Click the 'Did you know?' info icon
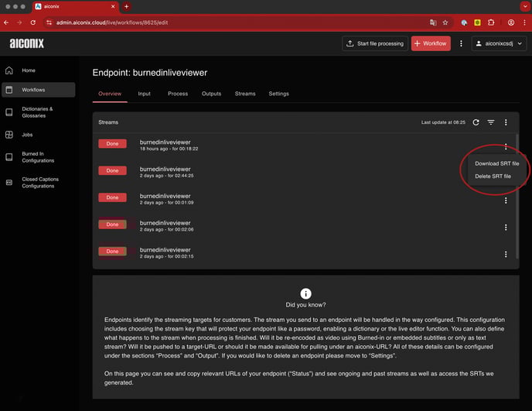 tap(305, 293)
